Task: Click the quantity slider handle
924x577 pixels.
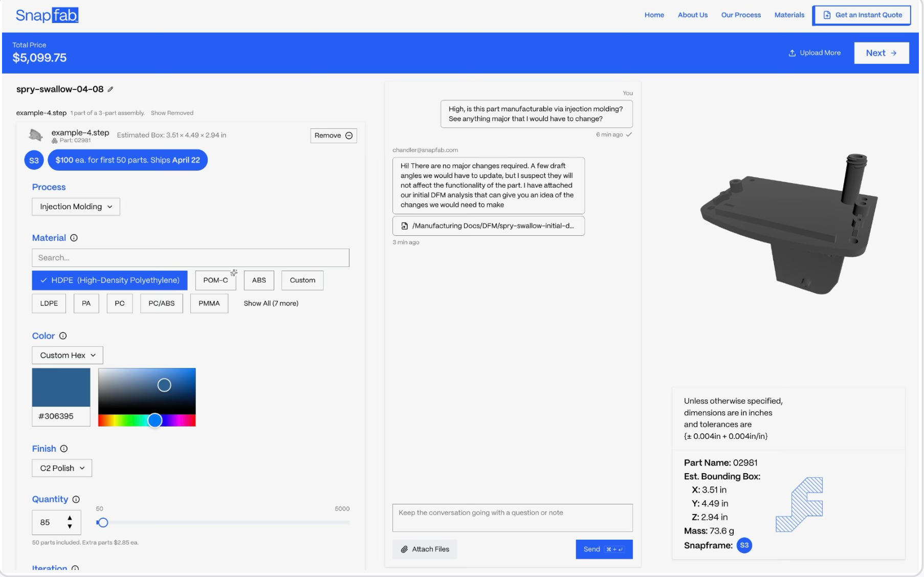Action: [103, 523]
